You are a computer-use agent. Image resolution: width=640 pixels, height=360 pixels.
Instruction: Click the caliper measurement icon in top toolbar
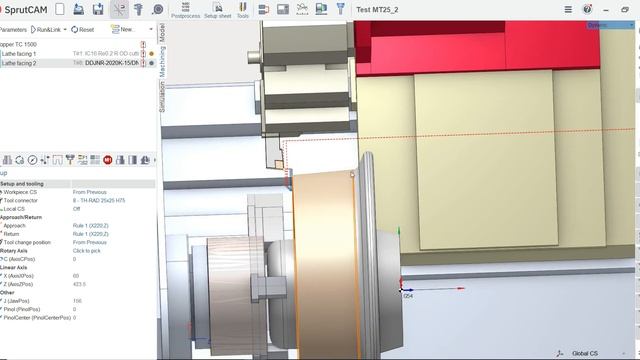coord(138,9)
